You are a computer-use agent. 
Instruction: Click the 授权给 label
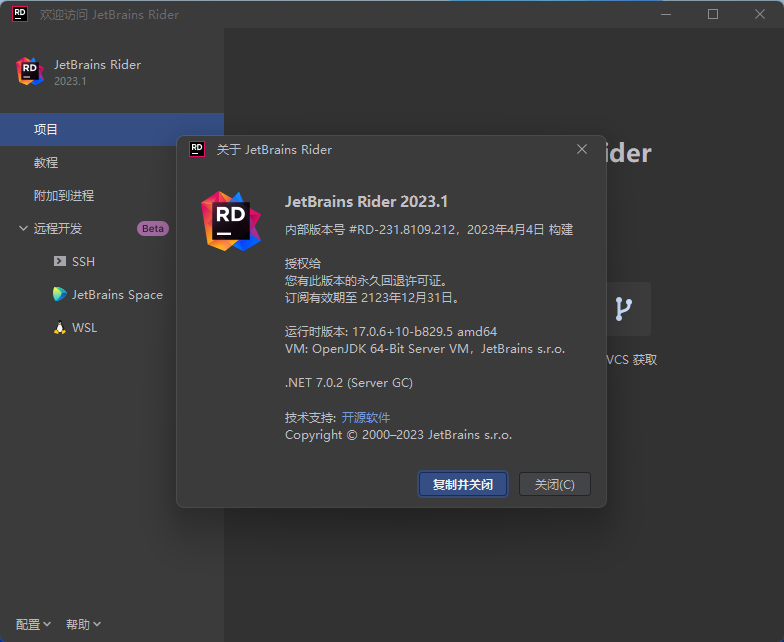click(x=303, y=264)
